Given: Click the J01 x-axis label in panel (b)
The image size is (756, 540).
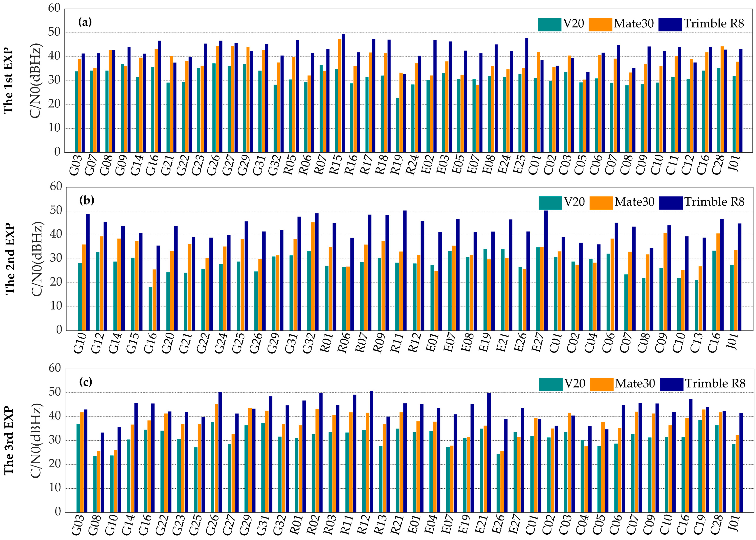Looking at the screenshot, I should (732, 343).
